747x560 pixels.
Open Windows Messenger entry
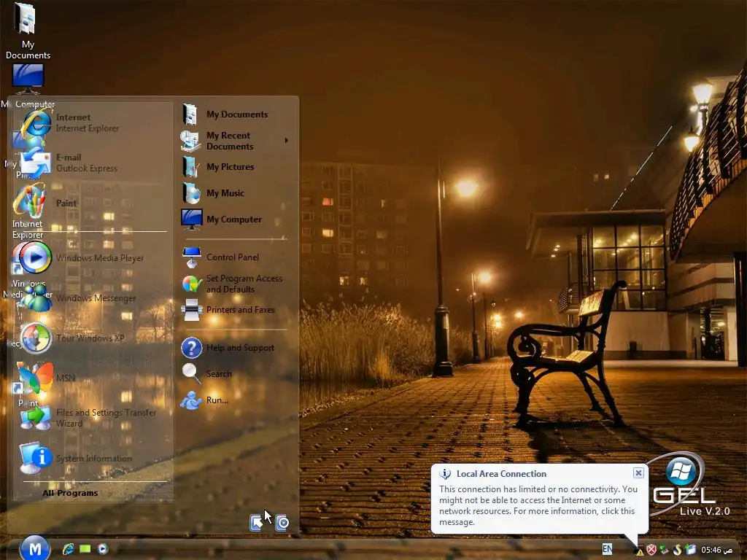click(x=93, y=298)
